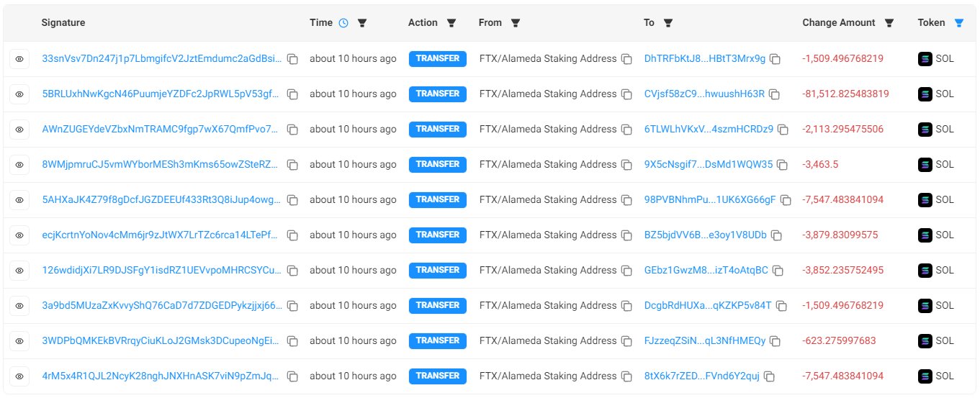The image size is (980, 398).
Task: Click the Signature column header
Action: click(x=63, y=23)
